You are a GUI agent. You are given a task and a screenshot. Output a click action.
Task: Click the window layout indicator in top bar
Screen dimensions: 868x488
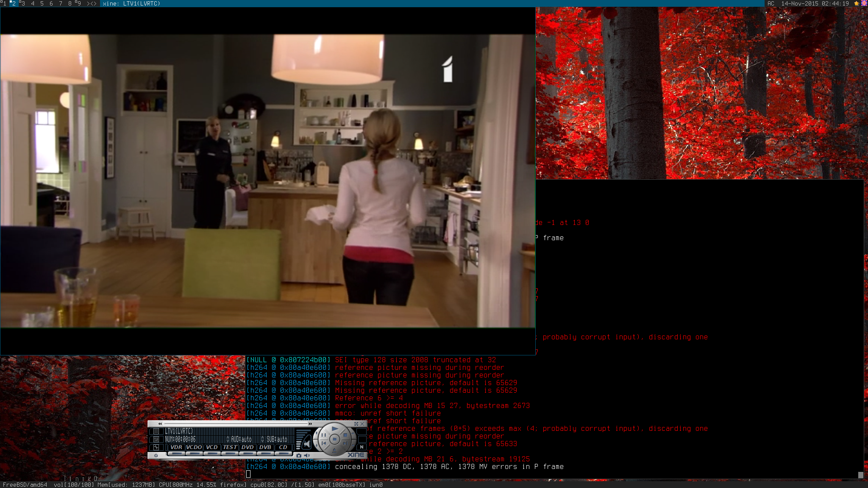[92, 3]
